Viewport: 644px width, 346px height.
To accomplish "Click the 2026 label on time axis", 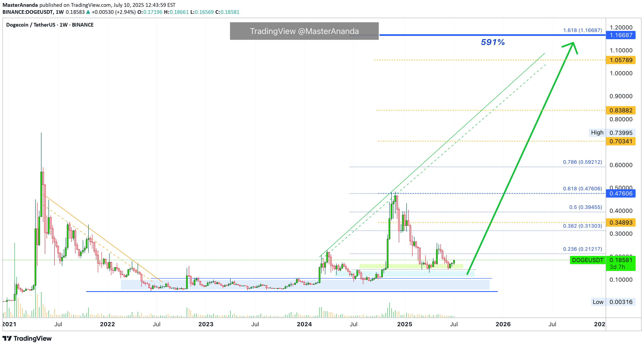I will pos(503,324).
